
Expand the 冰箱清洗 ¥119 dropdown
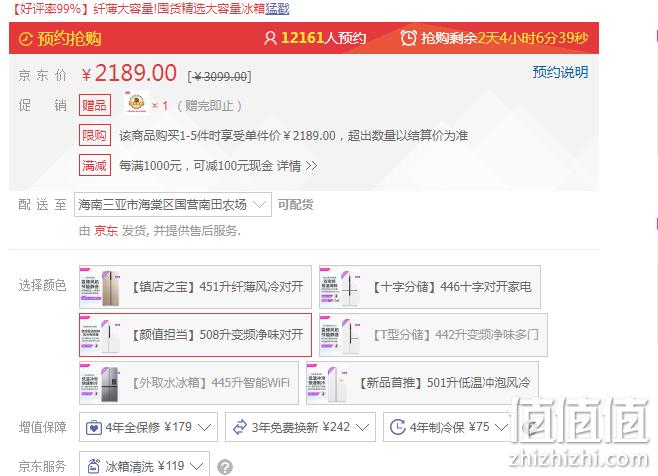coord(144,466)
